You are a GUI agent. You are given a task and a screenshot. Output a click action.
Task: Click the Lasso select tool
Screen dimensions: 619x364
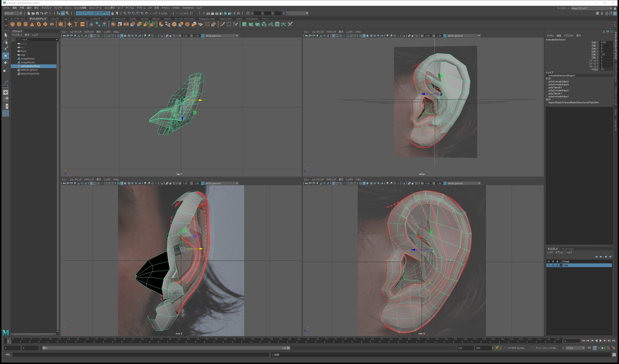(x=5, y=42)
